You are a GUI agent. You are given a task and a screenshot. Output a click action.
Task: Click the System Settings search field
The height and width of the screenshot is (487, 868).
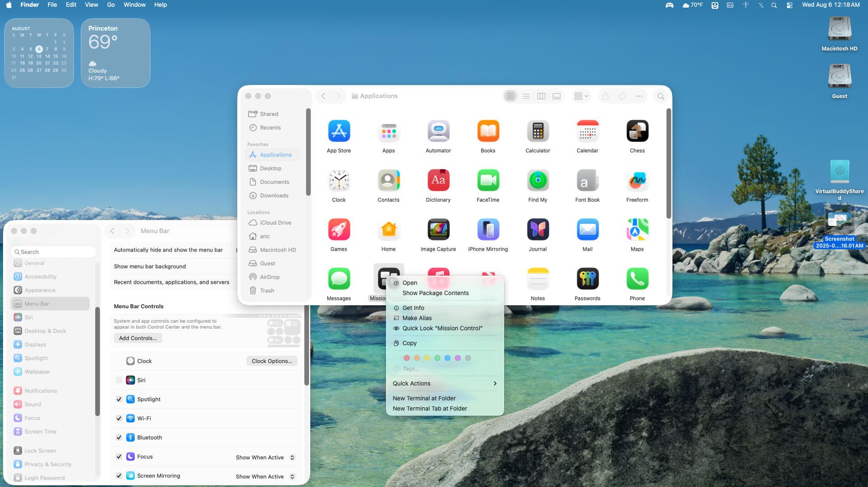click(x=54, y=252)
